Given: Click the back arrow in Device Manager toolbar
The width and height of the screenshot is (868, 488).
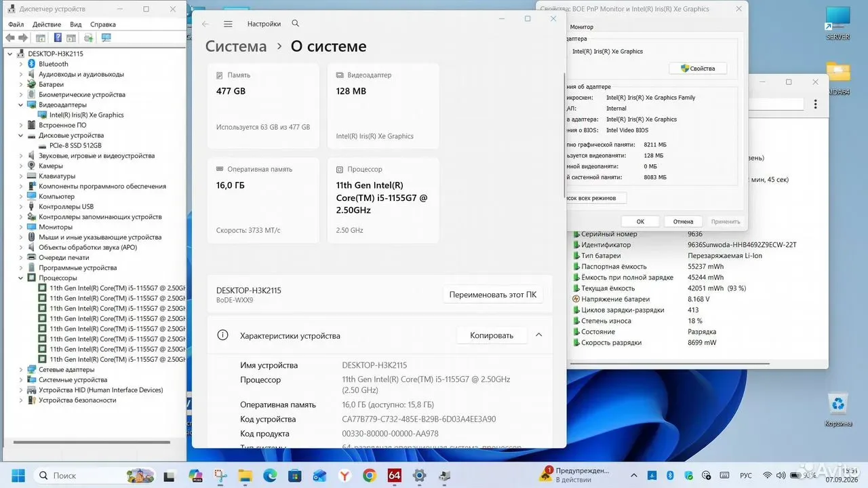Looking at the screenshot, I should 10,38.
